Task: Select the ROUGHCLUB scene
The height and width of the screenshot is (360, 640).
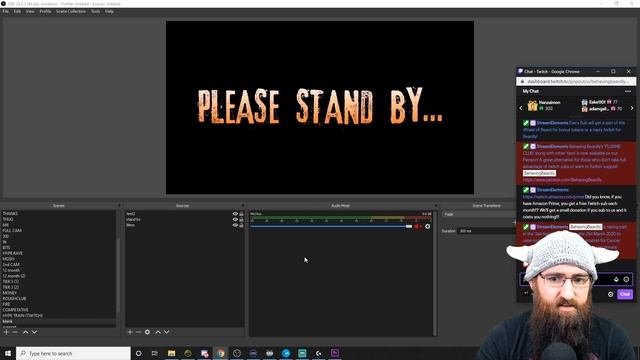Action: point(14,299)
